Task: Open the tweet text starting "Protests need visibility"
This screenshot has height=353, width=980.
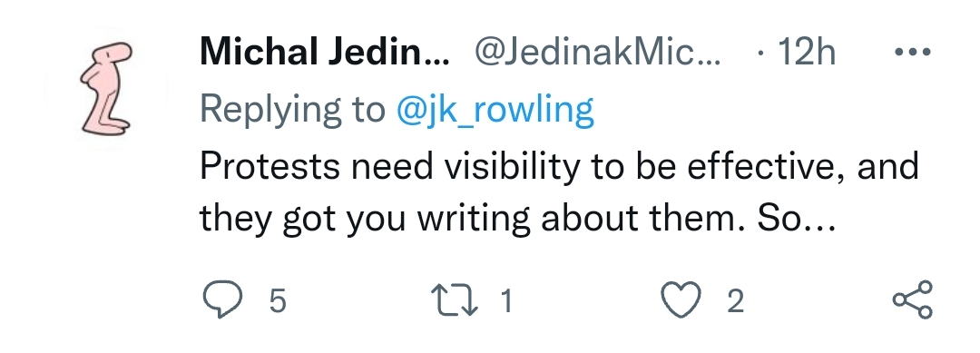Action: coord(559,192)
